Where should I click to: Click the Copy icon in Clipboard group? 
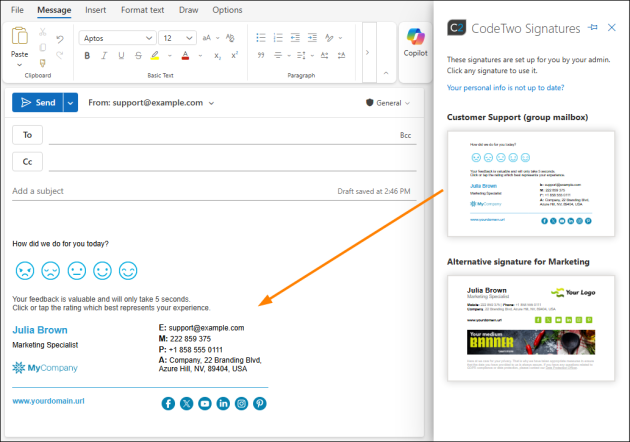tap(43, 47)
